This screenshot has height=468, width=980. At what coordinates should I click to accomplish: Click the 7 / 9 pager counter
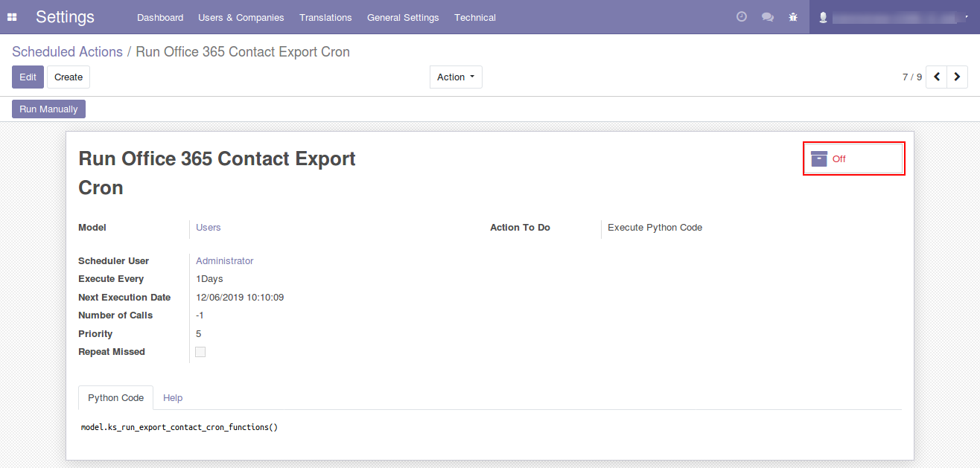[x=911, y=77]
